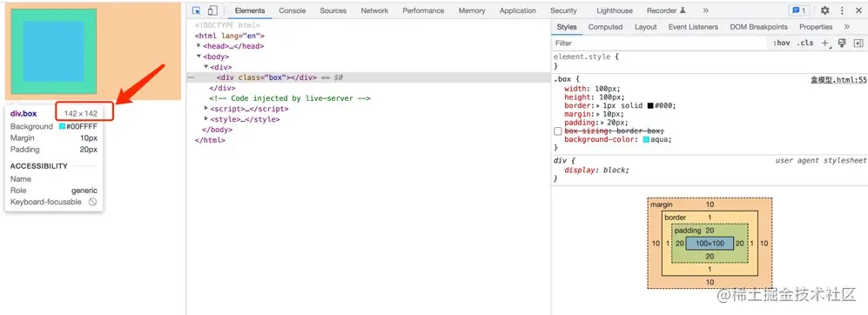Expand the margin shorthand property triangle
Image resolution: width=868 pixels, height=315 pixels.
598,114
